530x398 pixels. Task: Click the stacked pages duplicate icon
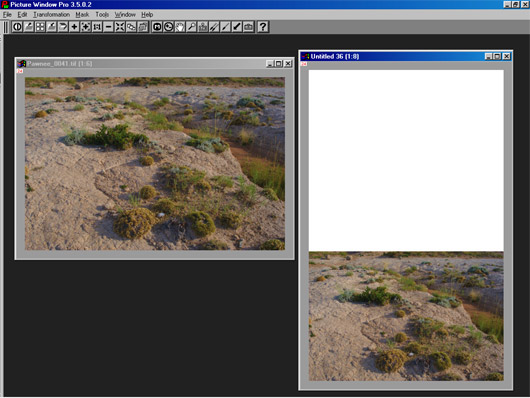[x=143, y=27]
